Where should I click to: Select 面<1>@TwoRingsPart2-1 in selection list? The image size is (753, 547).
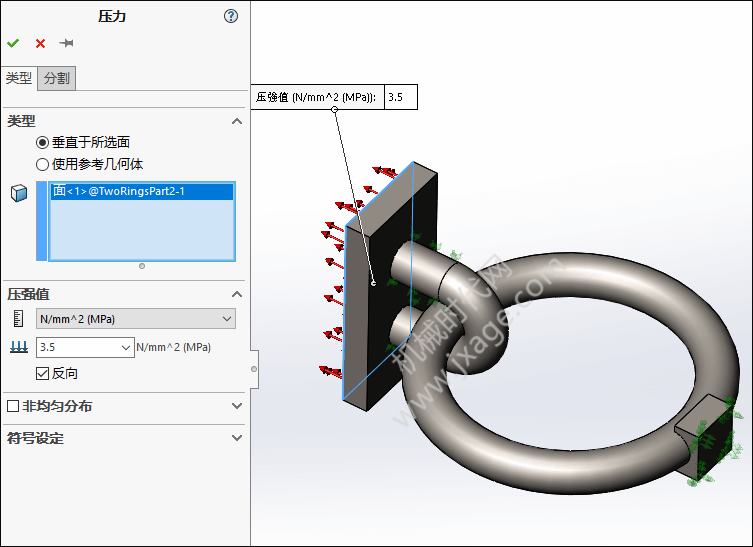point(142,191)
